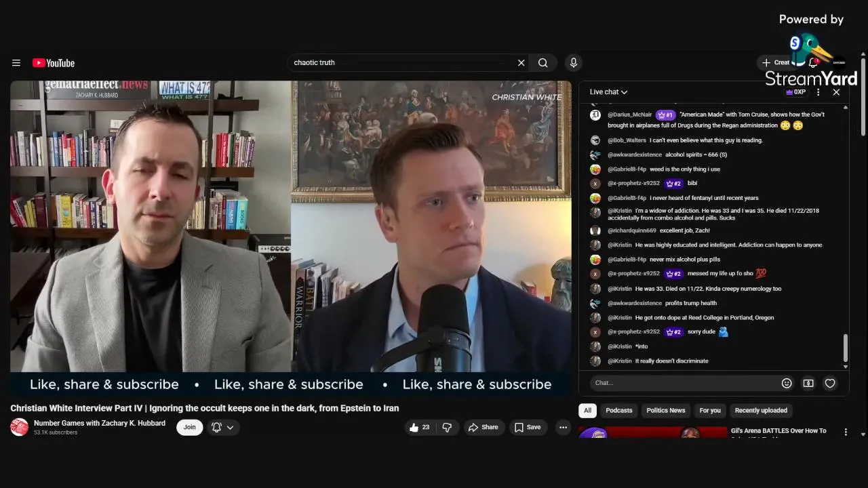Like the video with thumbs up
Screen dimensions: 868x488
tap(420, 427)
